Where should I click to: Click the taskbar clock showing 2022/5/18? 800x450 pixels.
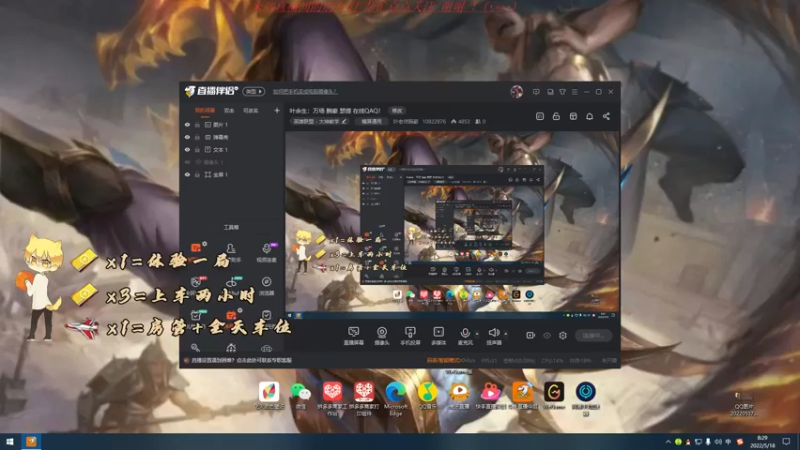pyautogui.click(x=762, y=441)
